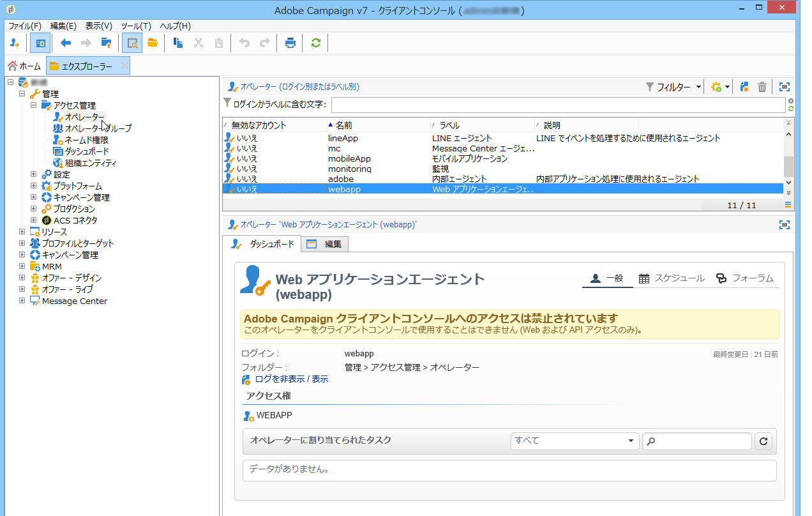Collapse the アクセス管理 tree node
The height and width of the screenshot is (516, 812).
[x=34, y=105]
